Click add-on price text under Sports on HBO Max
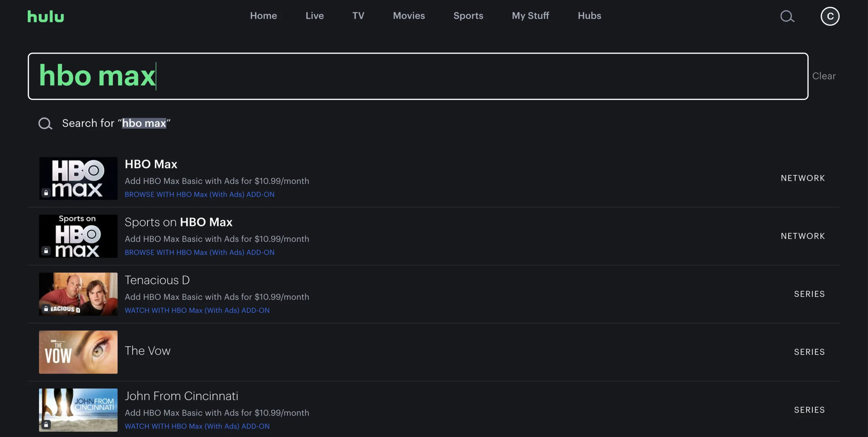868x437 pixels. click(217, 239)
